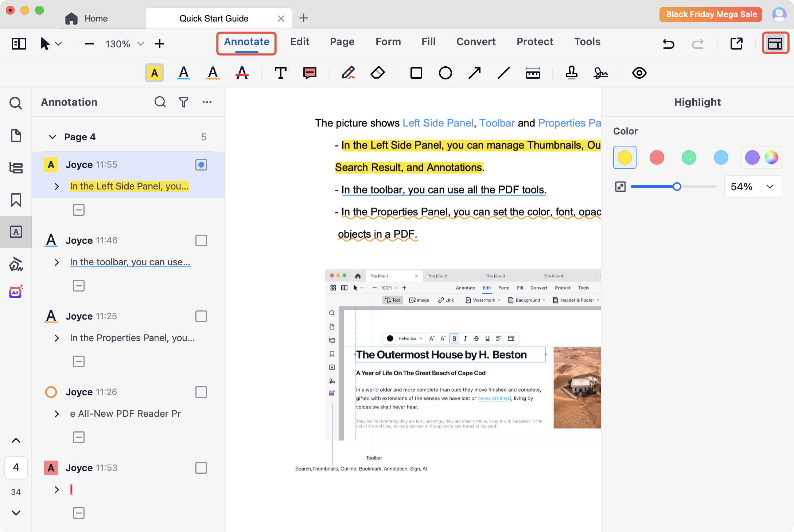Click the Black Friday Mega Sale button
The image size is (794, 532).
(x=711, y=15)
